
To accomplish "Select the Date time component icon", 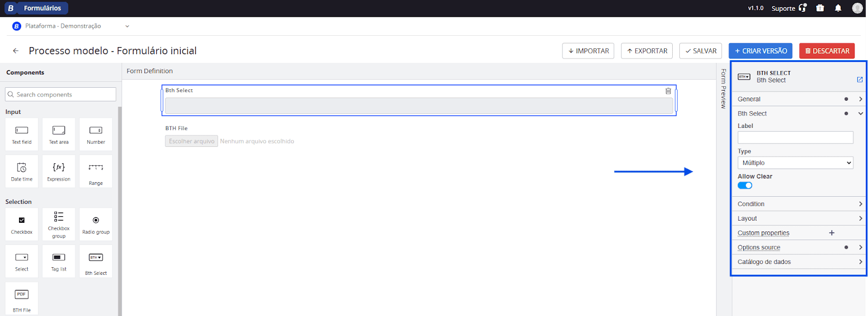I will [22, 168].
